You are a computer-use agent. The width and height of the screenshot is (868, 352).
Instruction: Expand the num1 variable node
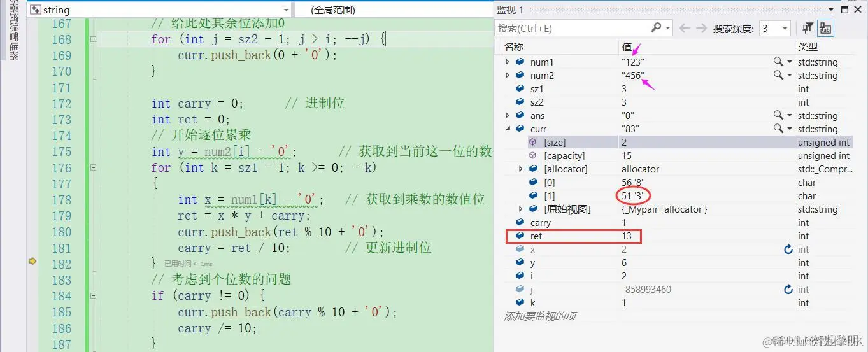(x=507, y=62)
